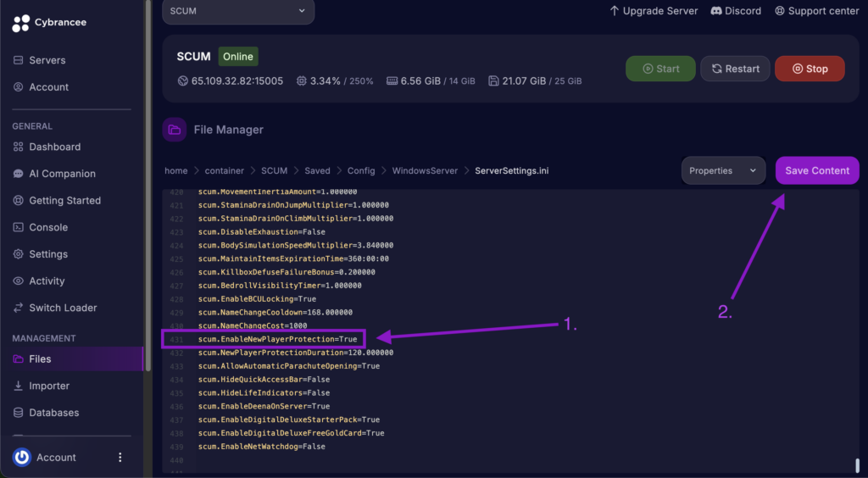Click the line scum.NameChangeCooldown=168.000000

(275, 312)
